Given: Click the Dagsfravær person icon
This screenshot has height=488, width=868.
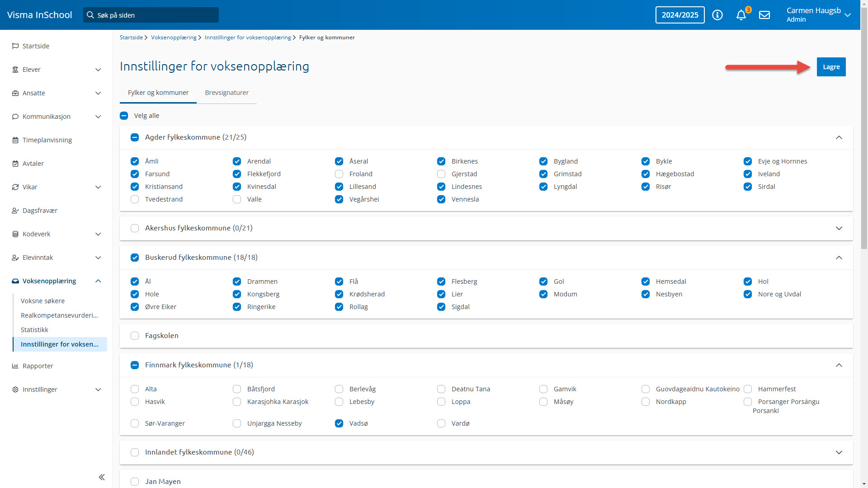Looking at the screenshot, I should [x=15, y=211].
